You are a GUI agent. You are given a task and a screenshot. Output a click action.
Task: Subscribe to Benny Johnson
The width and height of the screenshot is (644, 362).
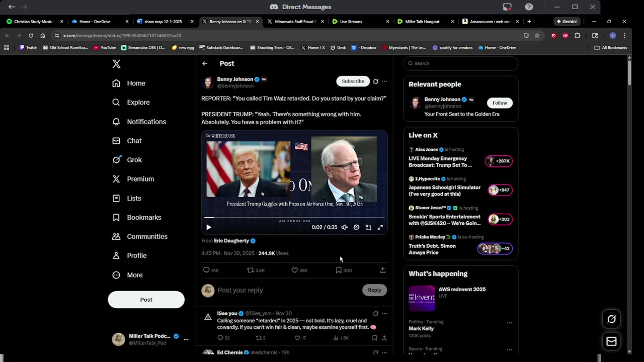[353, 81]
